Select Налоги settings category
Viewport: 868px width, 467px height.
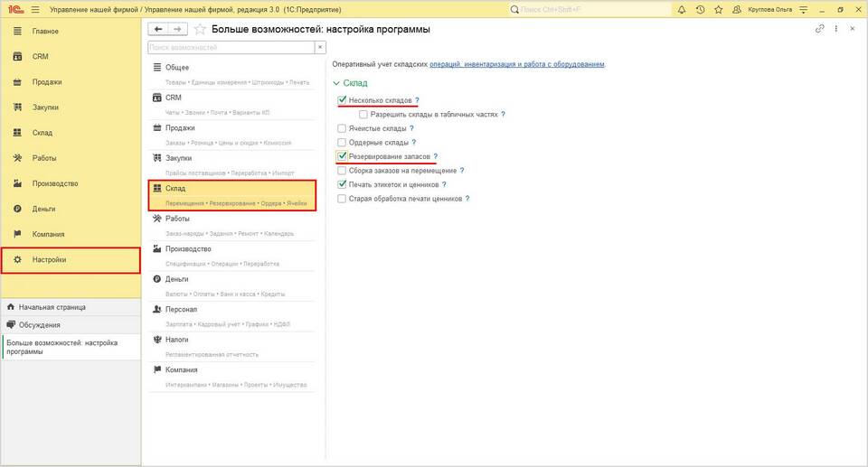(x=231, y=347)
